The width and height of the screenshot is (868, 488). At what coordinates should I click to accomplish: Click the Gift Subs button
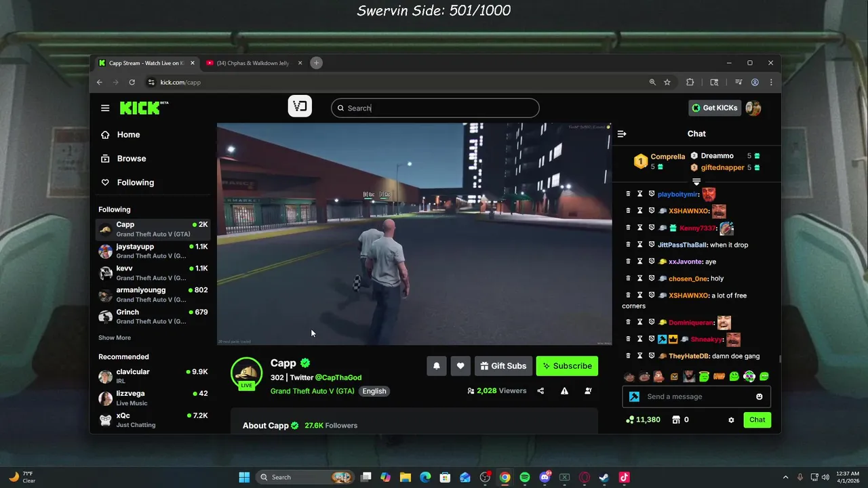coord(503,366)
